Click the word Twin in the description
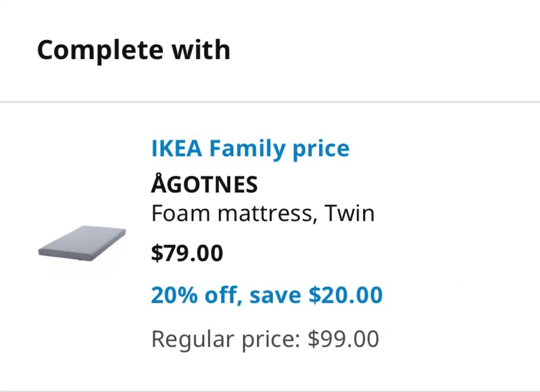Viewport: 540px width, 392px height. point(349,214)
